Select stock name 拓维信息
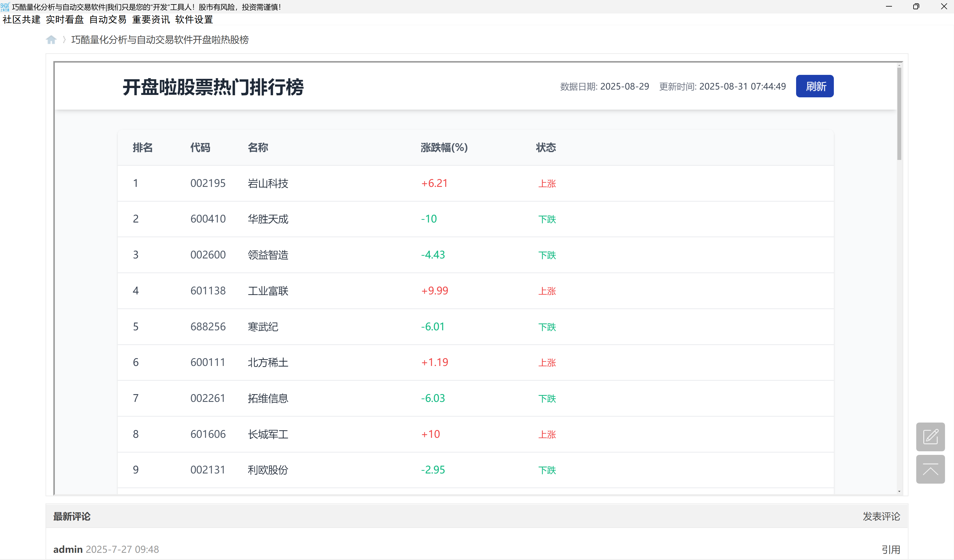The width and height of the screenshot is (954, 560). [x=268, y=398]
